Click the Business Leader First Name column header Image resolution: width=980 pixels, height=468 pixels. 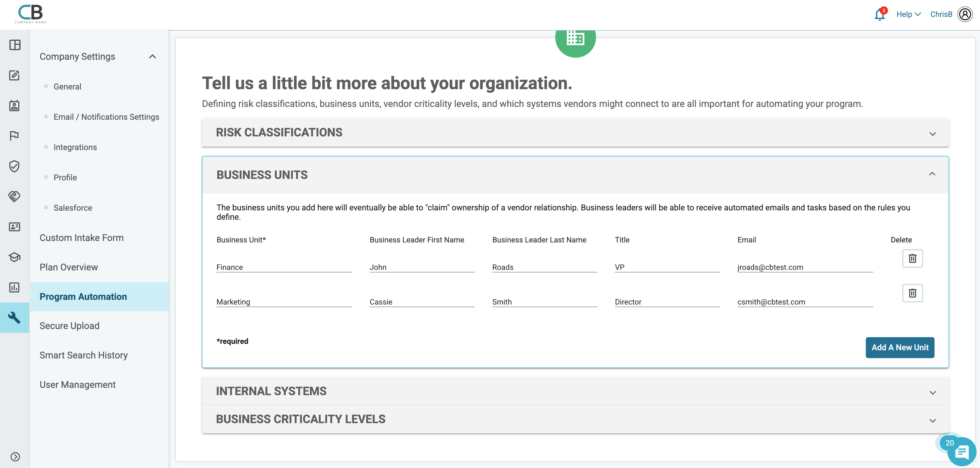pos(417,240)
